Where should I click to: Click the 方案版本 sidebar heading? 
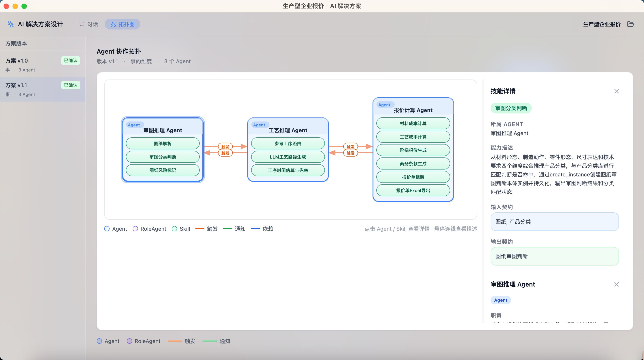click(16, 44)
